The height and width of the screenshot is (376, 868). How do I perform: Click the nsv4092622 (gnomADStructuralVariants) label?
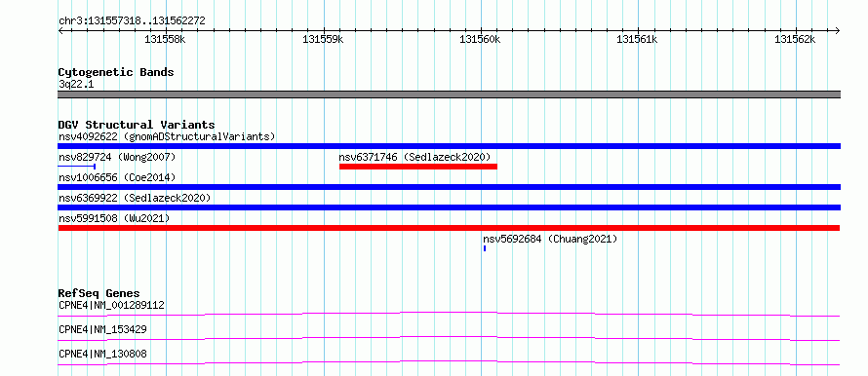tap(167, 136)
